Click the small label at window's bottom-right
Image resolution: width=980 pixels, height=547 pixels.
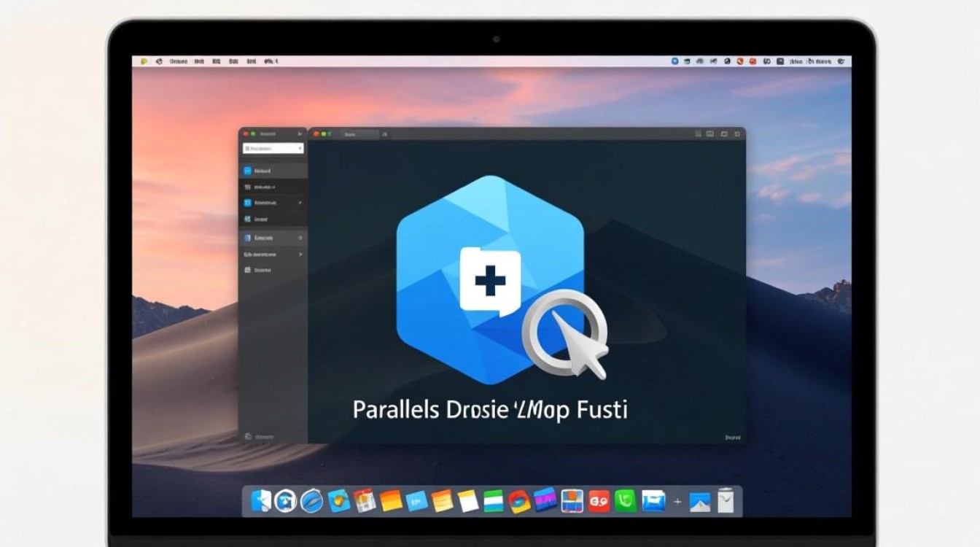(x=732, y=438)
